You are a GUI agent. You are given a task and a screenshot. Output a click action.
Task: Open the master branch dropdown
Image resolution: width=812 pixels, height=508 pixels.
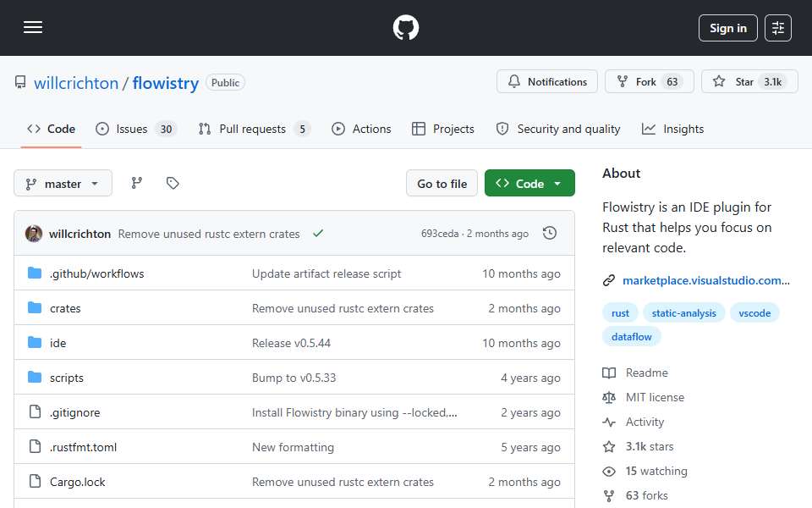coord(63,184)
